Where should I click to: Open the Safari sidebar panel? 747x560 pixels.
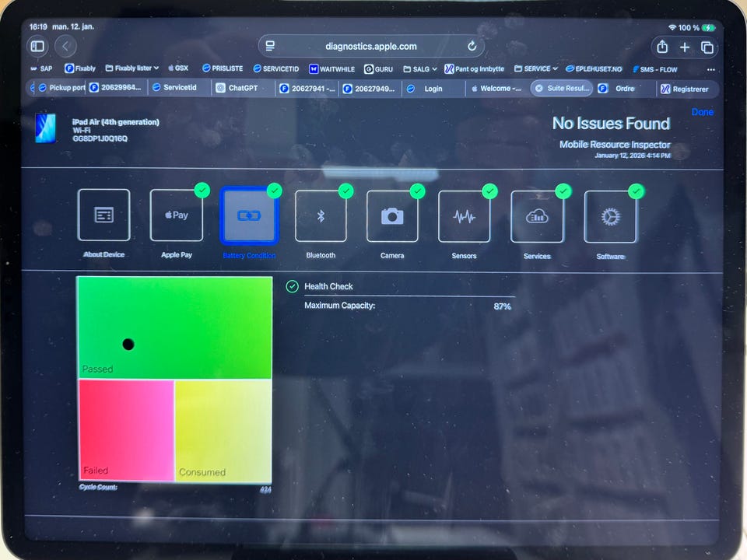pyautogui.click(x=37, y=46)
